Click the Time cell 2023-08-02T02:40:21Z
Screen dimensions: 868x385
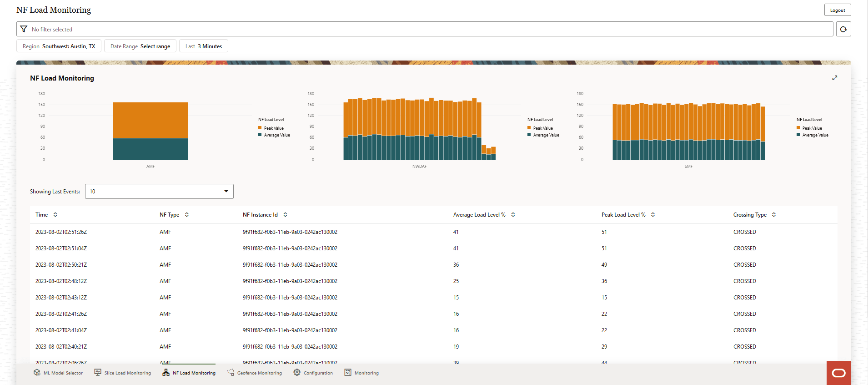[x=61, y=347]
